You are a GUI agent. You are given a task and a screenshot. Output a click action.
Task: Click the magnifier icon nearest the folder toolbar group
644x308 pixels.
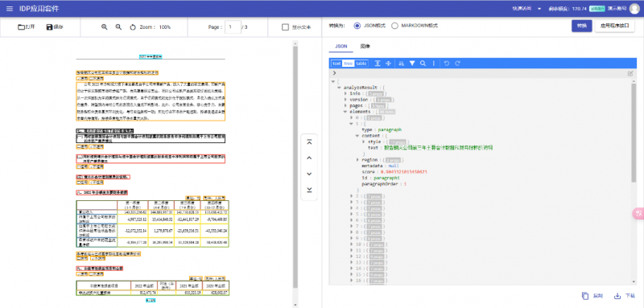point(105,27)
